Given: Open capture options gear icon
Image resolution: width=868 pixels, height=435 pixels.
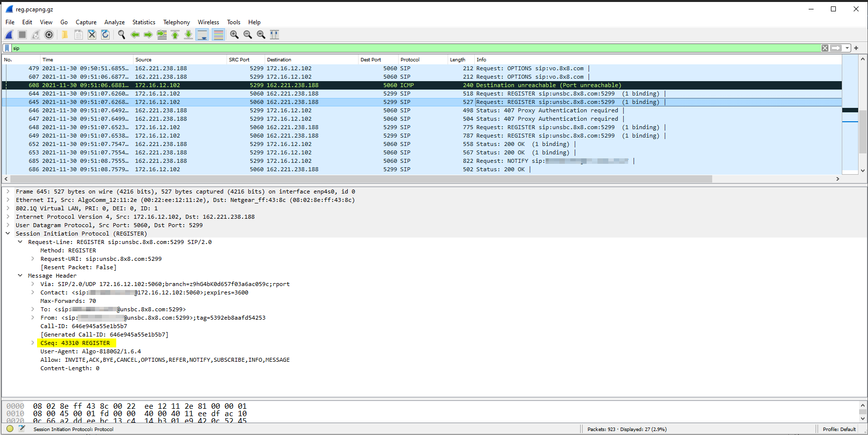Looking at the screenshot, I should click(x=49, y=35).
